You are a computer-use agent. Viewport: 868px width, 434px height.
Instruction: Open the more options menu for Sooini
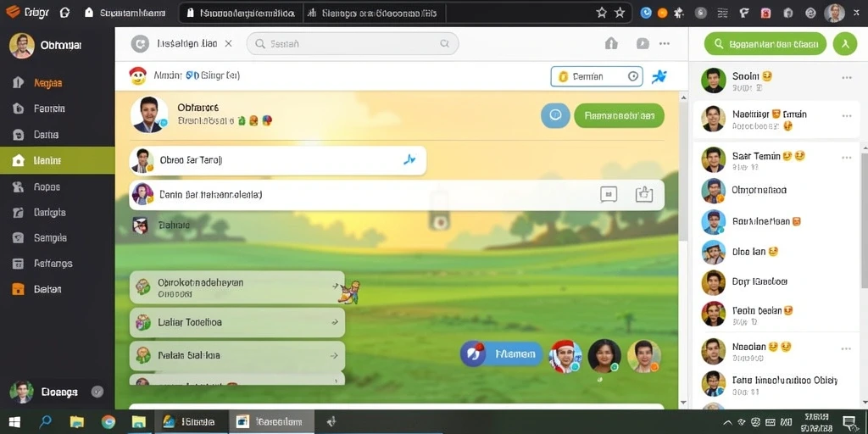847,77
